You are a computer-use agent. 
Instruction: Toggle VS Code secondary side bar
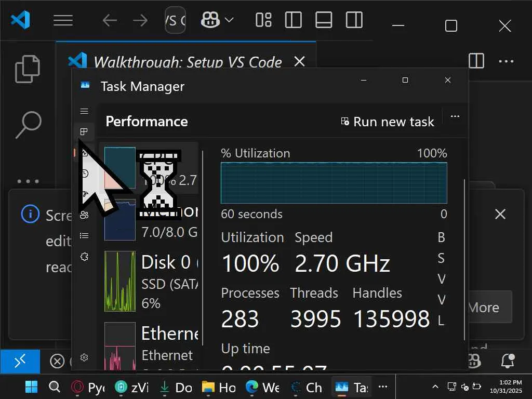[354, 20]
